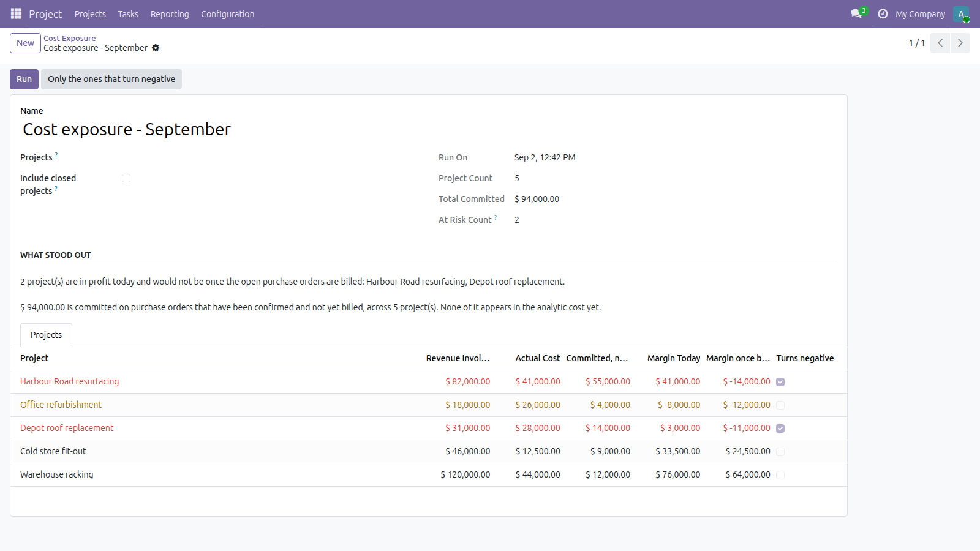Open the Tasks menu
This screenshot has width=980, height=551.
128,14
